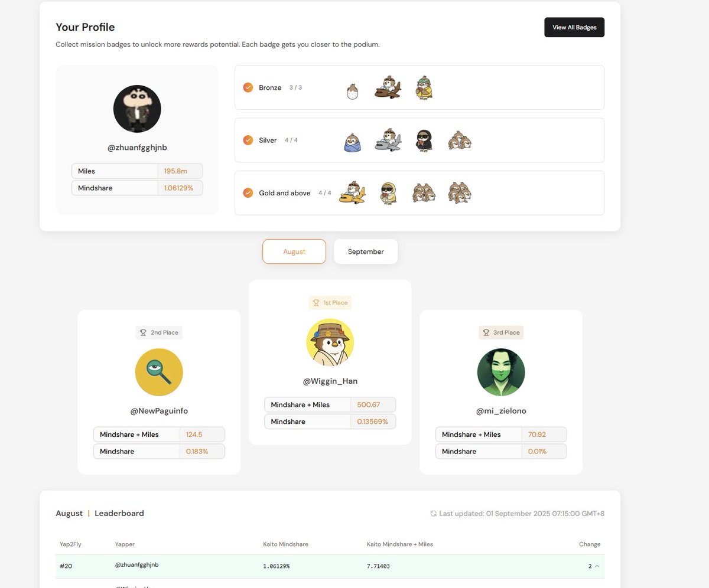Click the 2nd Place label

click(164, 332)
